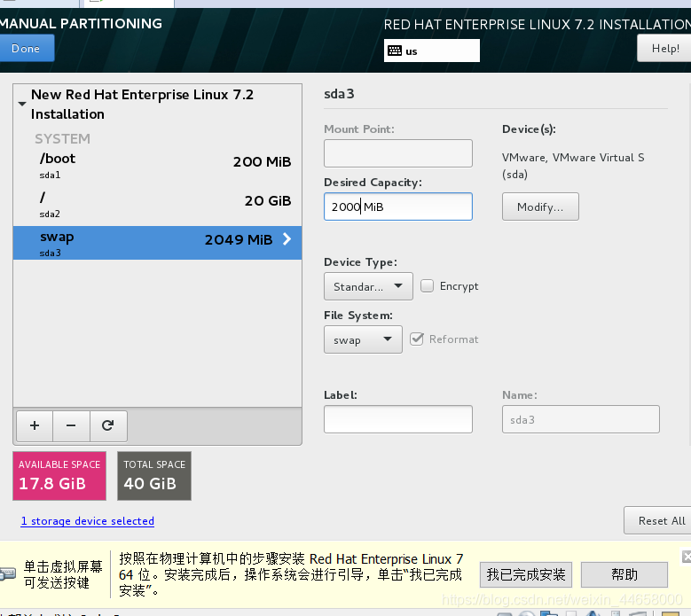Open the Help! button
Screen dimensions: 691x616
[664, 49]
